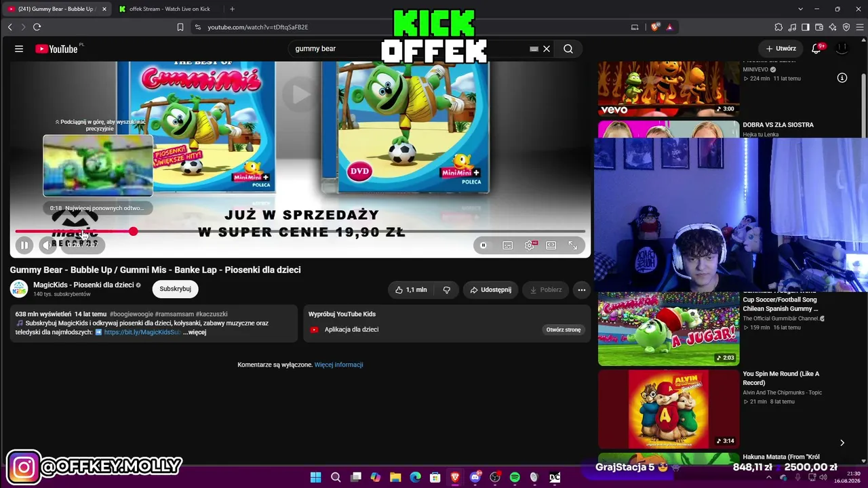Open the three-dot more actions menu

tap(581, 289)
